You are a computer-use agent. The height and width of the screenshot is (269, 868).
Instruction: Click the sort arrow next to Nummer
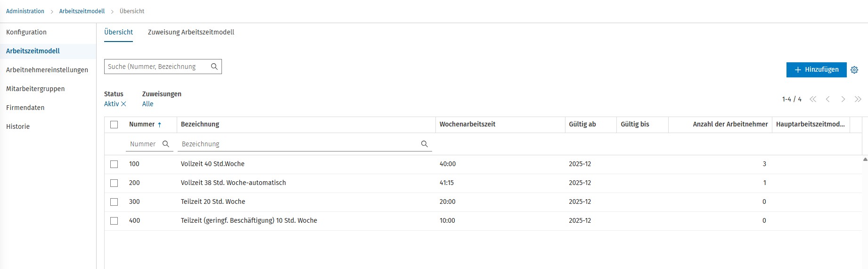pos(159,125)
